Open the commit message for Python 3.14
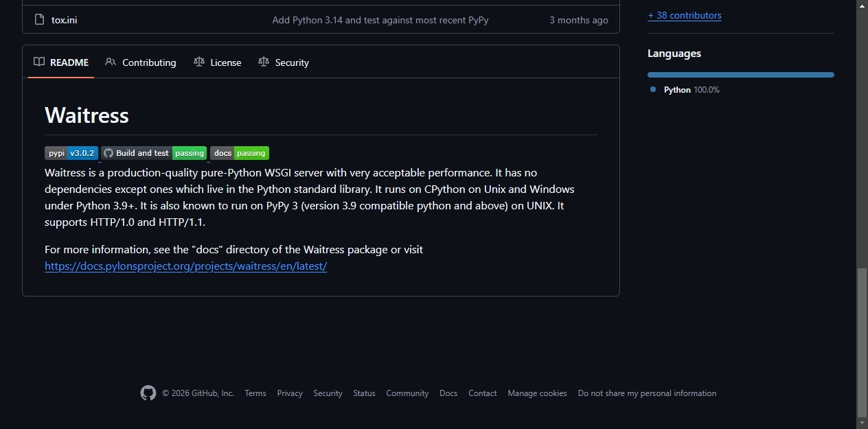Image resolution: width=868 pixels, height=429 pixels. coord(380,20)
